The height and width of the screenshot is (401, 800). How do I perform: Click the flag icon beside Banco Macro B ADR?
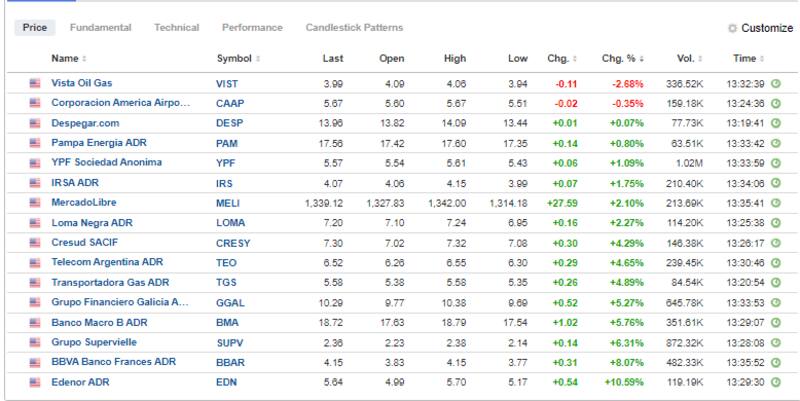point(35,321)
